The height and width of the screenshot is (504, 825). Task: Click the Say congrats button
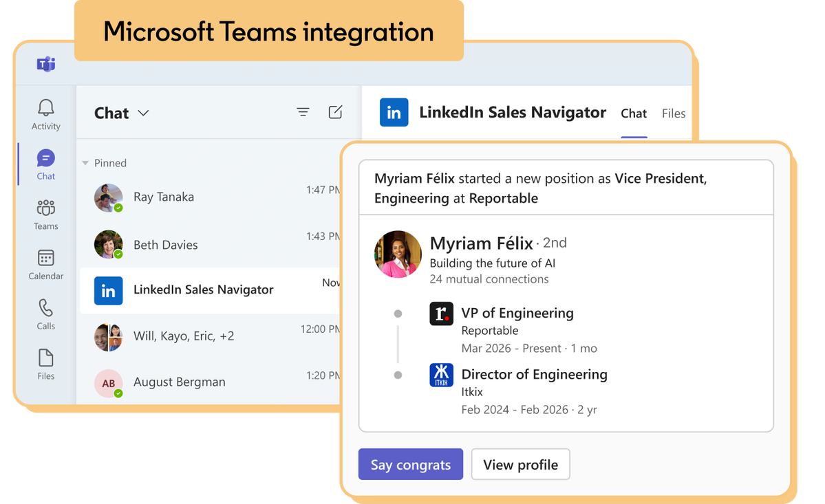(410, 464)
